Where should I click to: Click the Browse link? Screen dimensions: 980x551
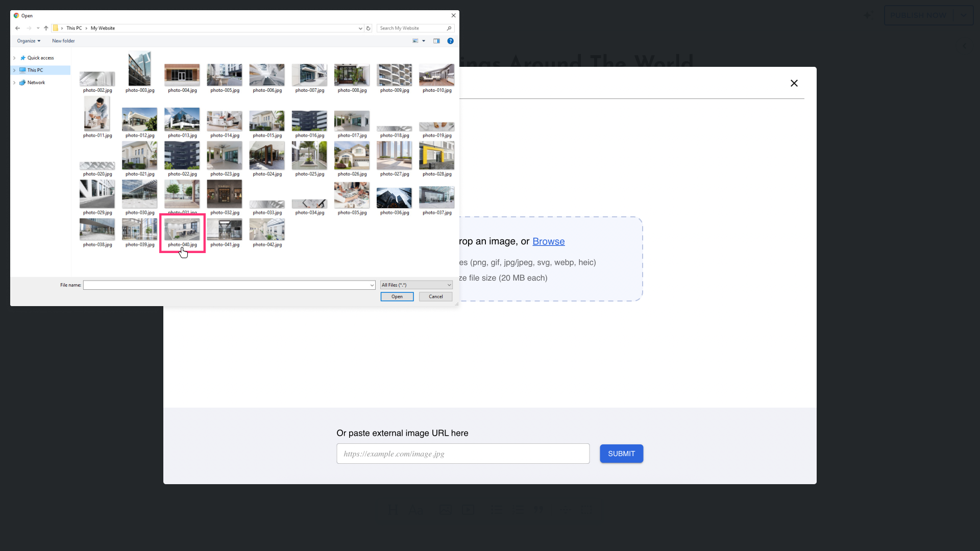548,241
